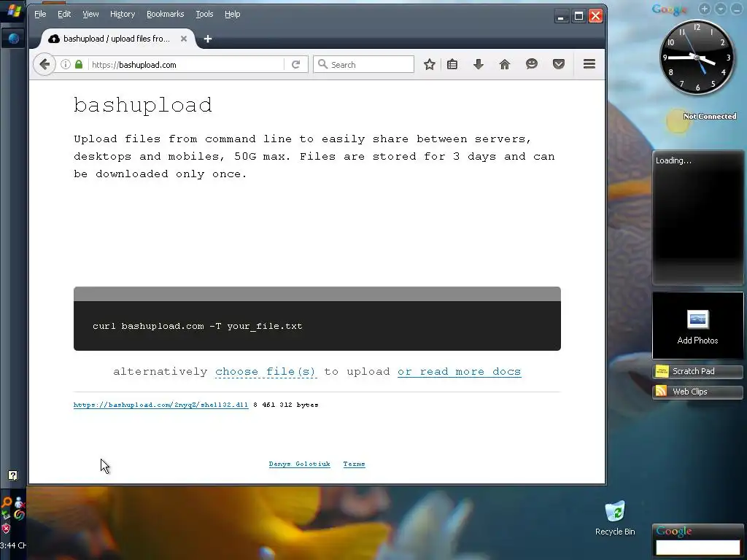Add a gadget with the sidebar plus button
Viewport: 747px width, 560px height.
pos(705,9)
